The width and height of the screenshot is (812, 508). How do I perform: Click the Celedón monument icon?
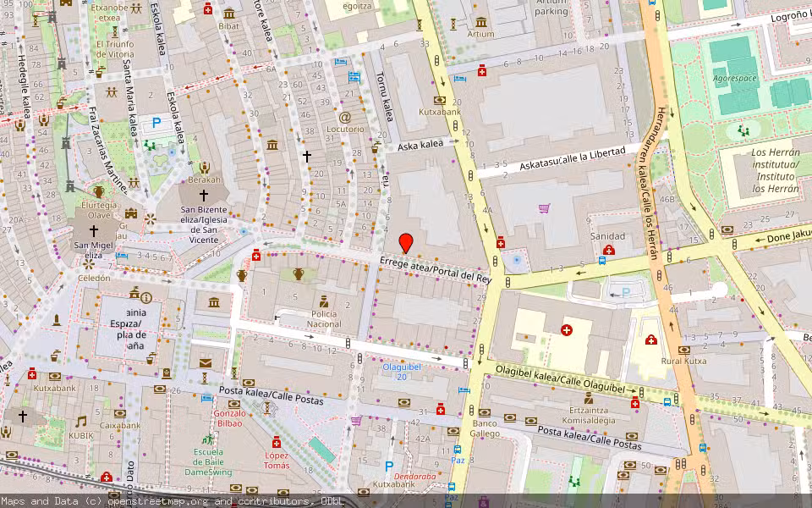89,264
